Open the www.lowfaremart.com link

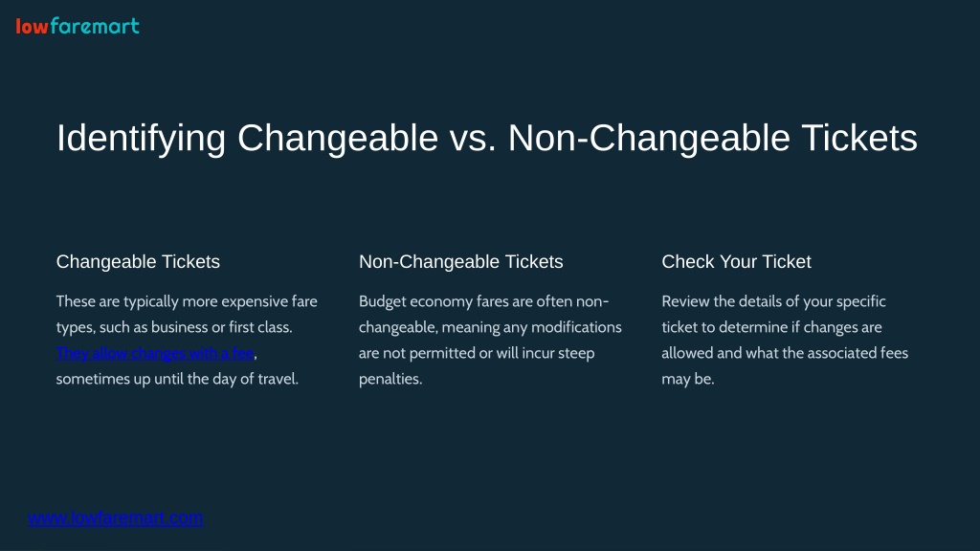(116, 518)
